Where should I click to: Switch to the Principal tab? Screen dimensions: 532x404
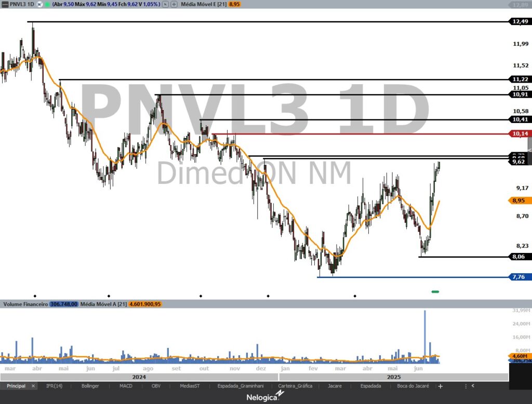16,386
